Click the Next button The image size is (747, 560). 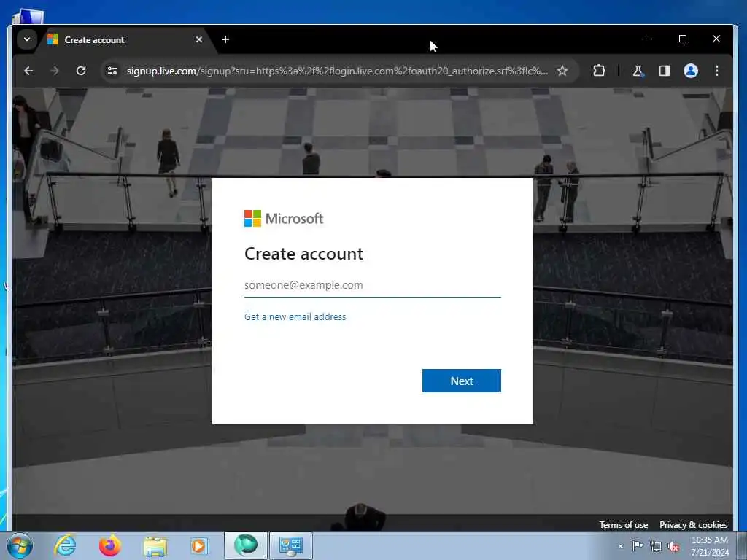(x=461, y=381)
